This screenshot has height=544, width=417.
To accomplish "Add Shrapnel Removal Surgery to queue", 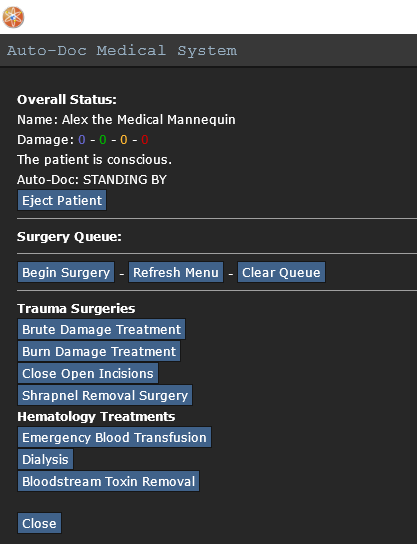I will pyautogui.click(x=105, y=395).
